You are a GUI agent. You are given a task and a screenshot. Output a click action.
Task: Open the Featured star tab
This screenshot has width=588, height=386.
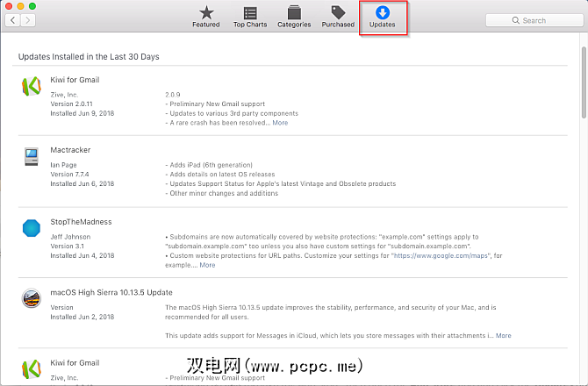[x=206, y=17]
